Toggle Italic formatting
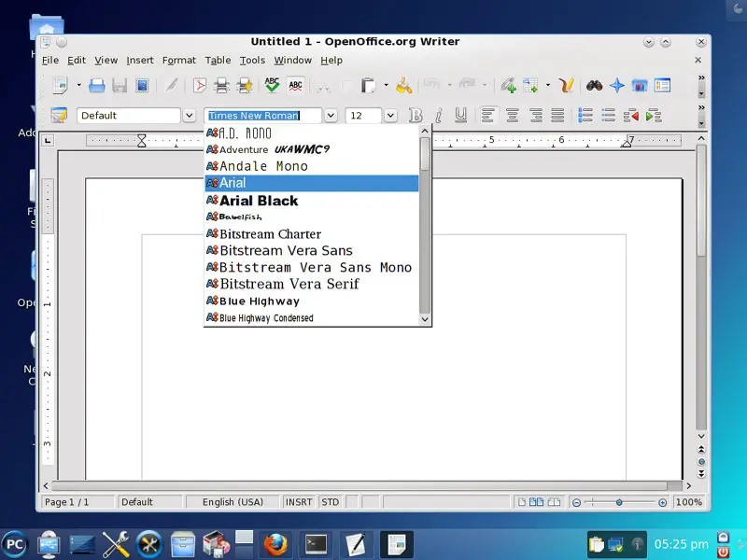Image resolution: width=747 pixels, height=560 pixels. tap(438, 115)
